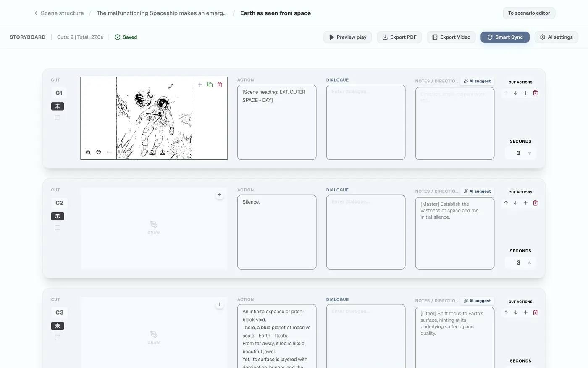Click AI suggest for C3 notes
Image resolution: width=588 pixels, height=368 pixels.
pos(477,301)
